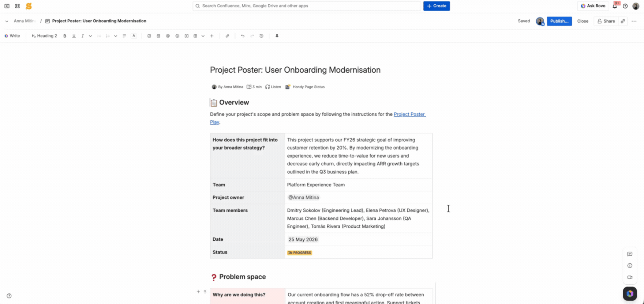
Task: Insert an @ mention
Action: [168, 36]
